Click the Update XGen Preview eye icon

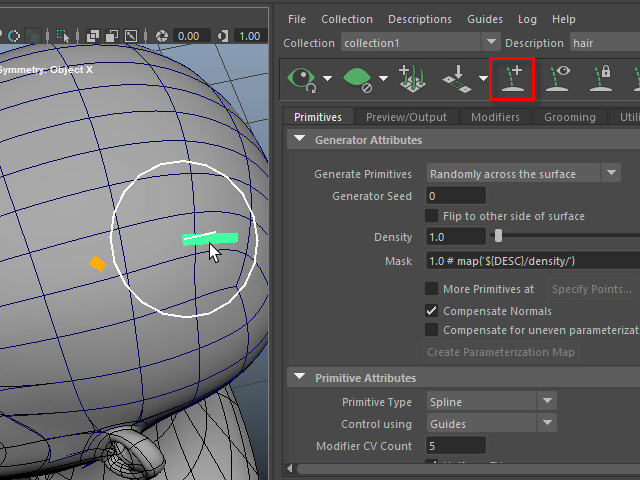pos(301,78)
